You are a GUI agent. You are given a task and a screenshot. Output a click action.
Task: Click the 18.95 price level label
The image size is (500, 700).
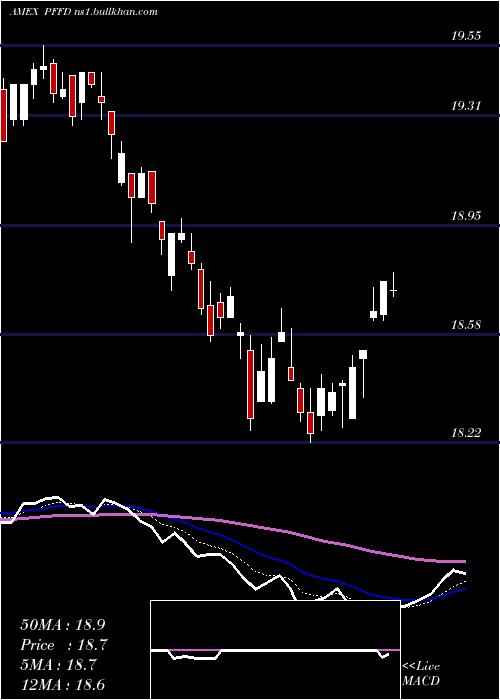click(466, 216)
